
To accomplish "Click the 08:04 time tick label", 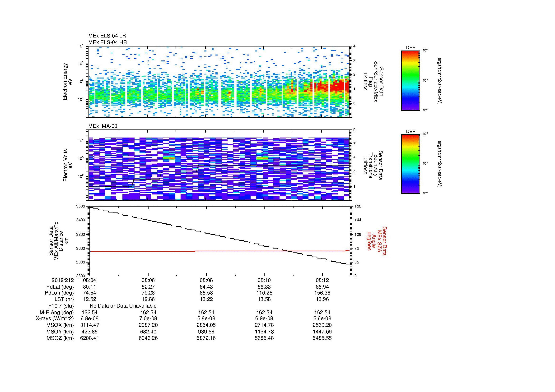I will 89,280.
